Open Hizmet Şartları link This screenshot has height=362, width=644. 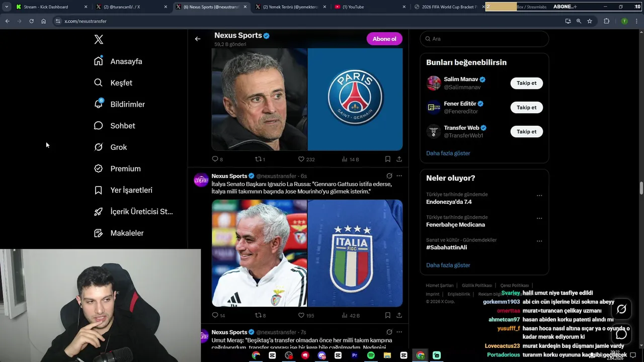[x=440, y=286]
